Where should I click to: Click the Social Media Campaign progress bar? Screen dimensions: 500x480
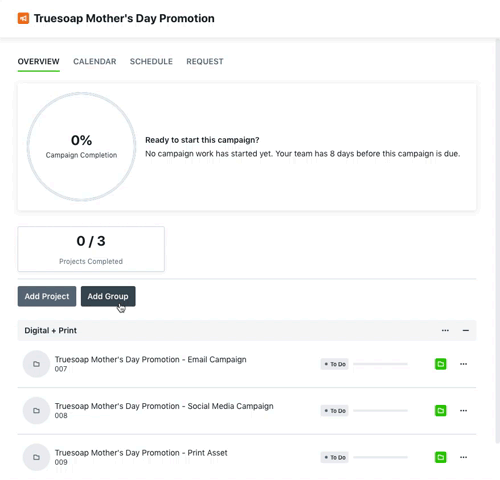click(380, 411)
